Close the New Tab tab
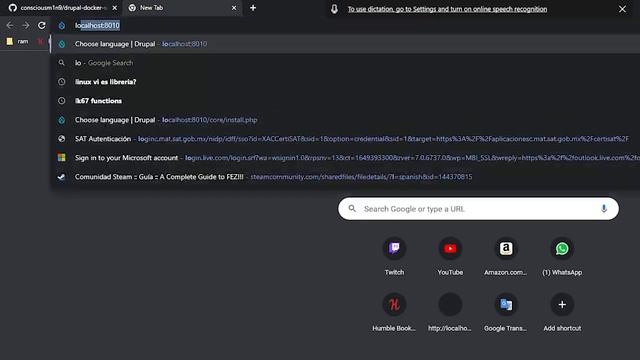640x360 pixels. [234, 8]
